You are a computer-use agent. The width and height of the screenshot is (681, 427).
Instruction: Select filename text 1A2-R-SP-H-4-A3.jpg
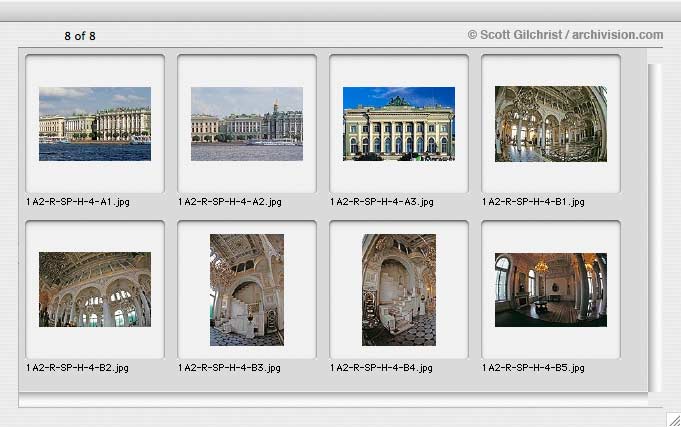[x=382, y=202]
